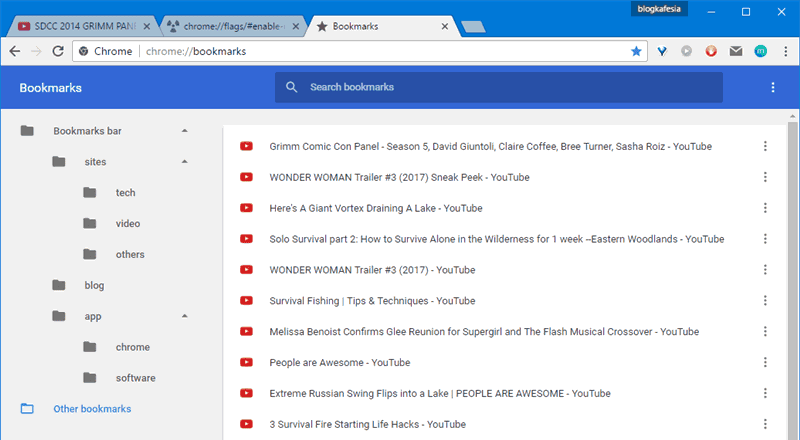Collapse the sites folder arrow

[x=185, y=162]
